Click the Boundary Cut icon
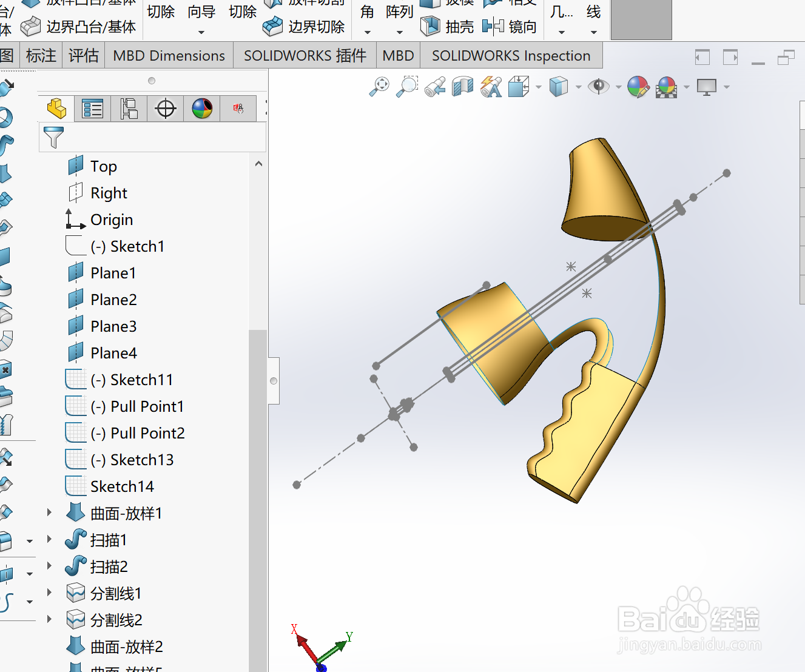 273,27
